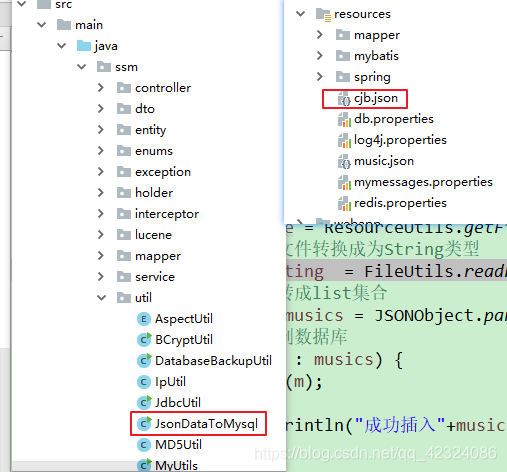Expand the enums package chevron
Screen dimensions: 507x472
(x=101, y=151)
